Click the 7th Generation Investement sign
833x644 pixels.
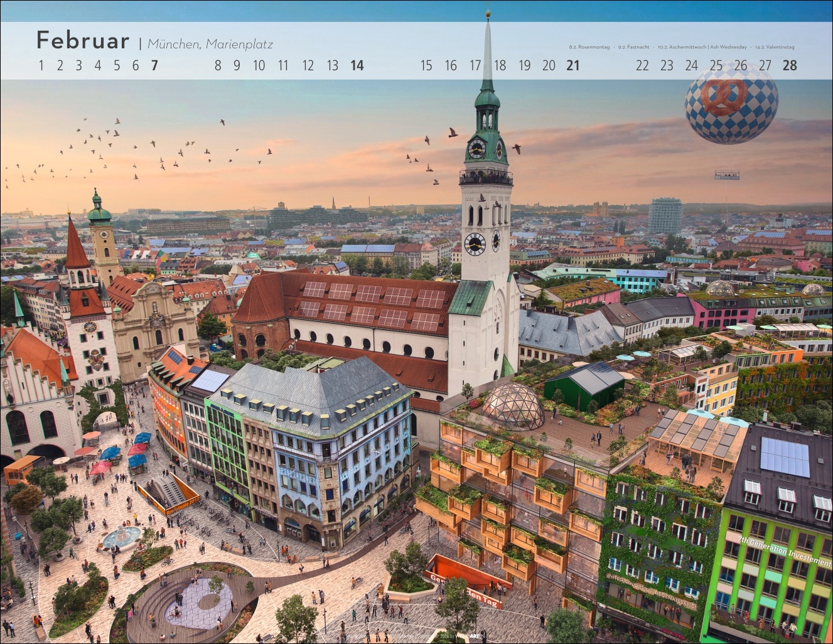click(x=785, y=552)
